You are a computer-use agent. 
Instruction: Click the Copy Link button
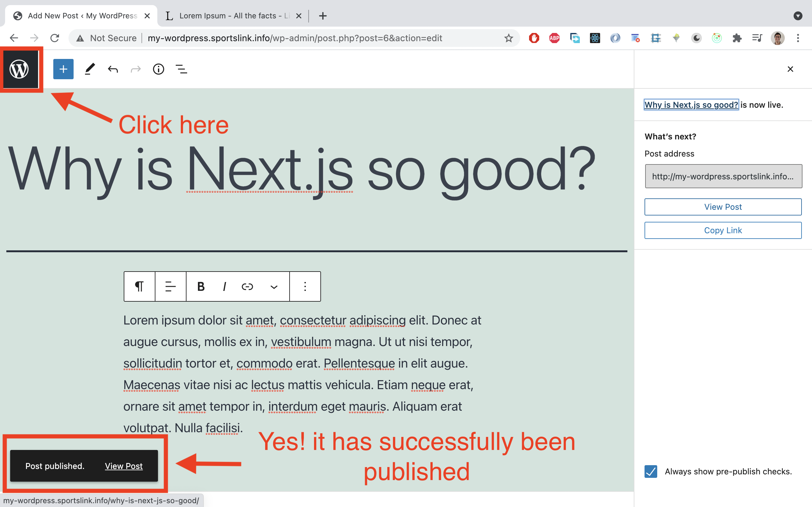tap(723, 230)
